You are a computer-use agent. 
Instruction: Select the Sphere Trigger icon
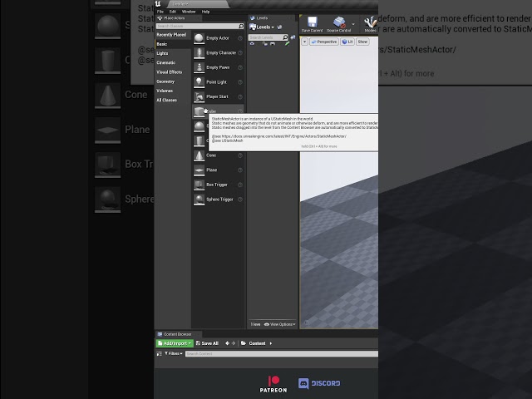[x=199, y=199]
